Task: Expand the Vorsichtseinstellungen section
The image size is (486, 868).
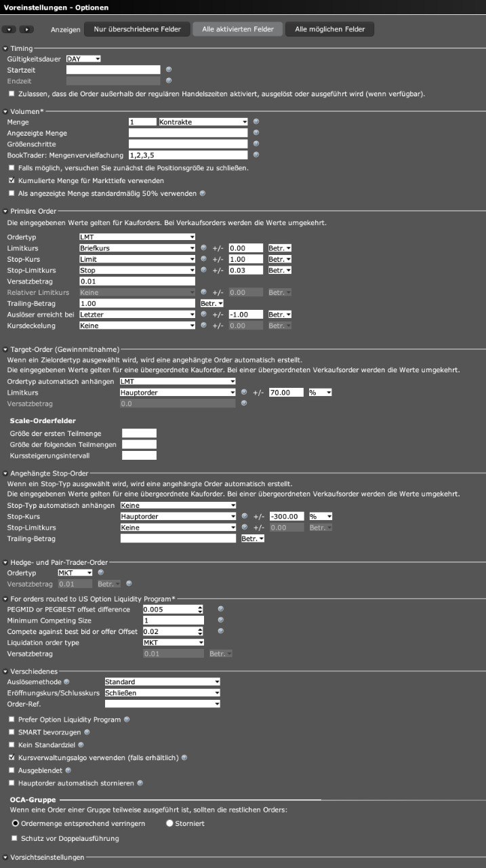Action: click(5, 857)
